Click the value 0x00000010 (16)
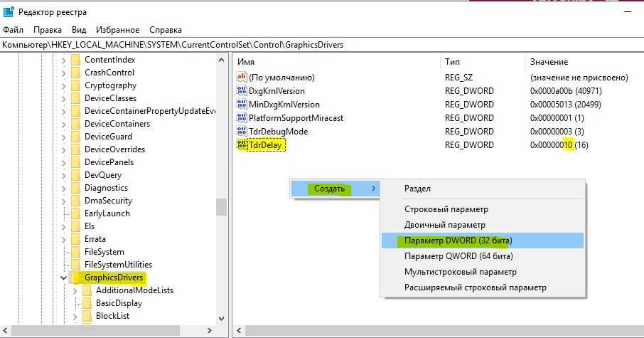Image resolution: width=644 pixels, height=338 pixels. (559, 144)
